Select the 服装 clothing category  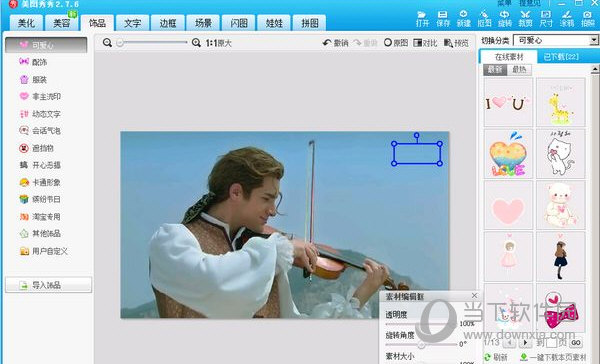click(33, 80)
